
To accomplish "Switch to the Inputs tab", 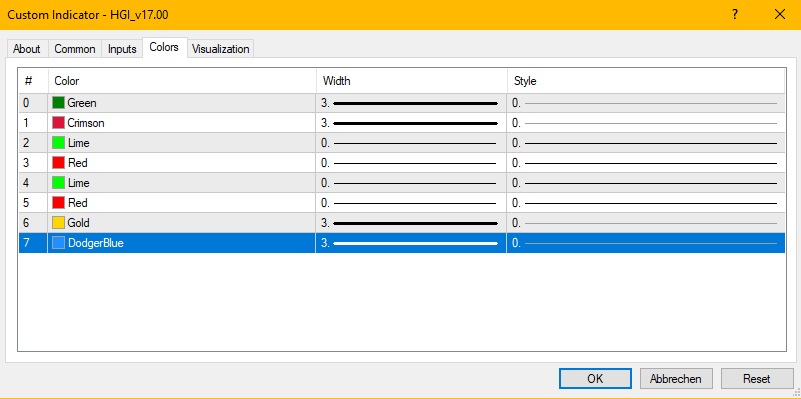I will [x=122, y=49].
